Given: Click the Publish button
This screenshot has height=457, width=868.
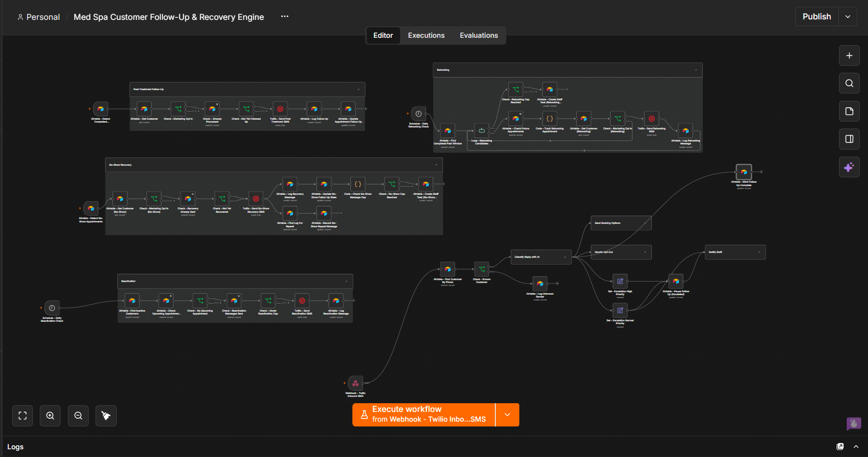Looking at the screenshot, I should (x=817, y=16).
